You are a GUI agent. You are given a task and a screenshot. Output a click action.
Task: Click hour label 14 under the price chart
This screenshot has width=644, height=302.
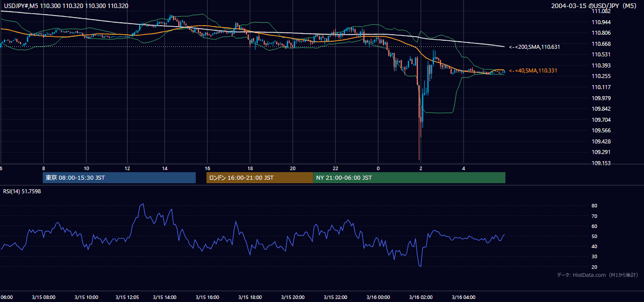tap(165, 168)
